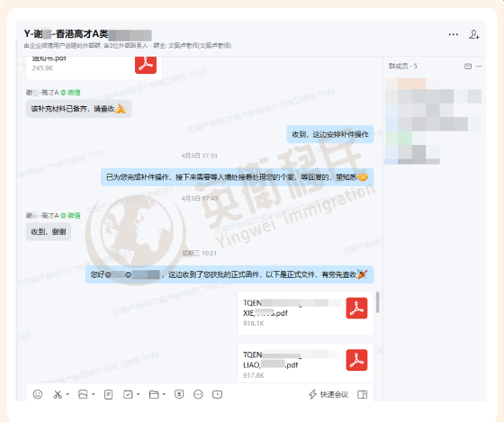Open the XIE pdf file attachment
This screenshot has height=422, width=504.
pyautogui.click(x=305, y=313)
